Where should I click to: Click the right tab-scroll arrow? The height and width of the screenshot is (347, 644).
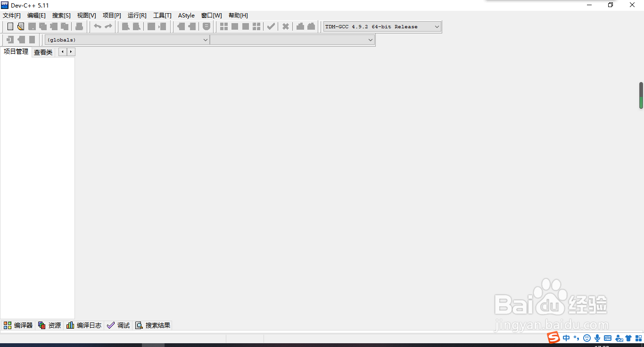pos(71,52)
